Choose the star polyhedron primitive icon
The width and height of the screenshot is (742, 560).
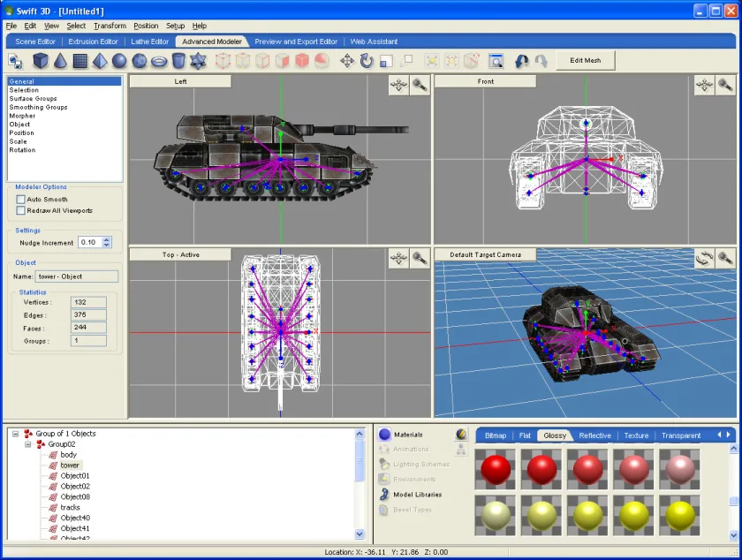[x=198, y=61]
